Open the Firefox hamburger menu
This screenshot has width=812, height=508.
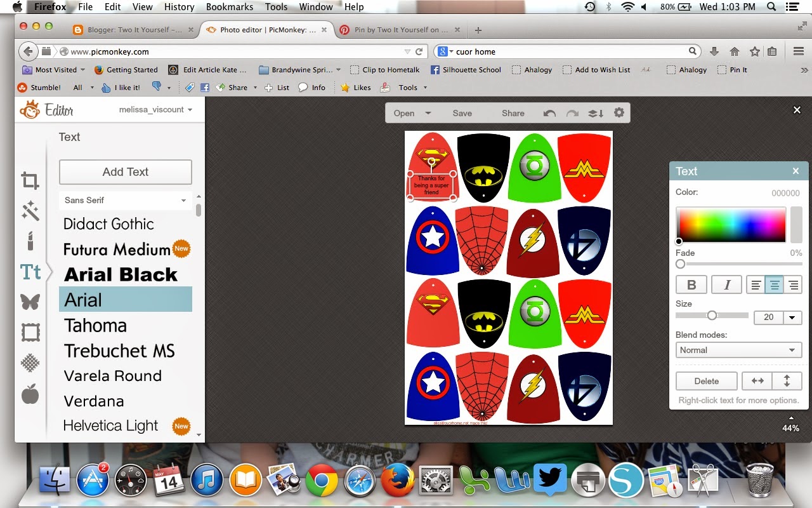(799, 51)
